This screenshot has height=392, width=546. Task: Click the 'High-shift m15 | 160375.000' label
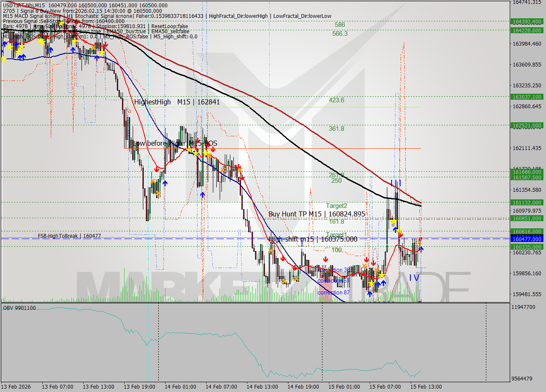tap(314, 239)
